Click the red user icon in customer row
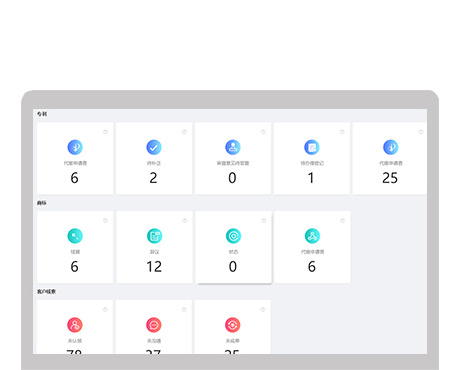This screenshot has width=460, height=370. coord(75,325)
